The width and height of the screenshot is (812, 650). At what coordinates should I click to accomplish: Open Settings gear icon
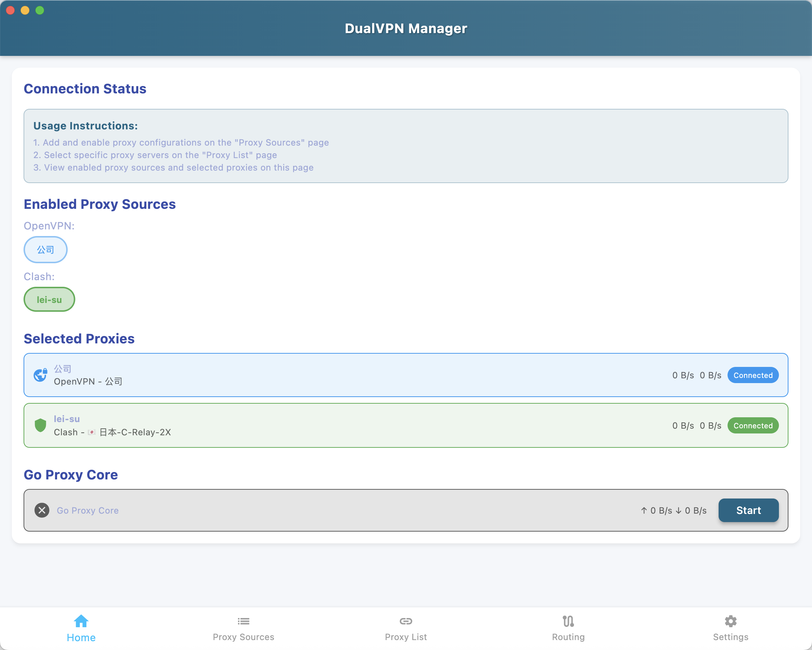[730, 621]
